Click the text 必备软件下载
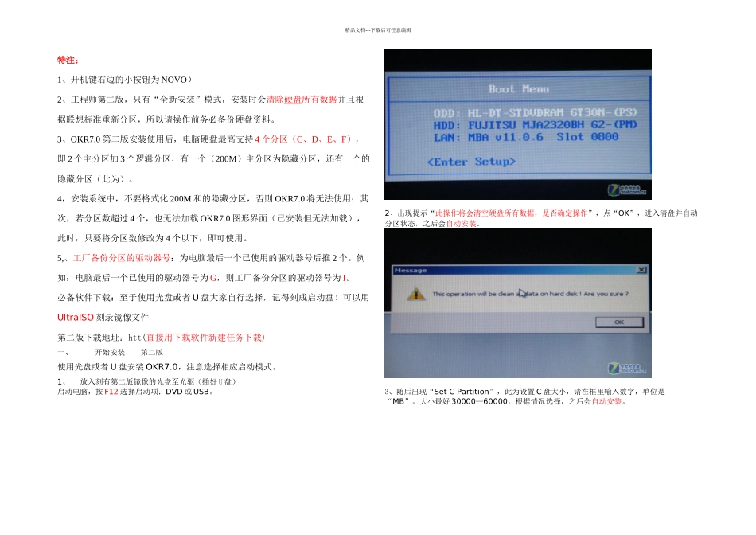Viewport: 756px width, 535px height. pos(84,298)
